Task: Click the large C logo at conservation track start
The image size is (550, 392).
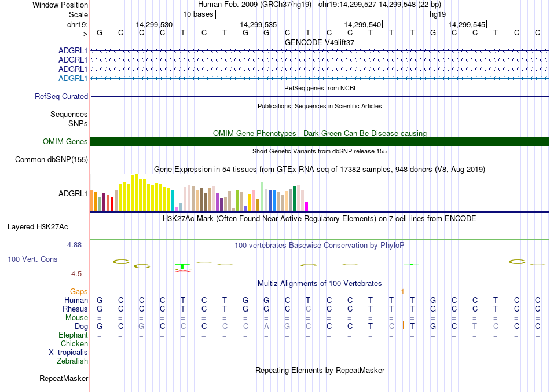Action: [121, 262]
